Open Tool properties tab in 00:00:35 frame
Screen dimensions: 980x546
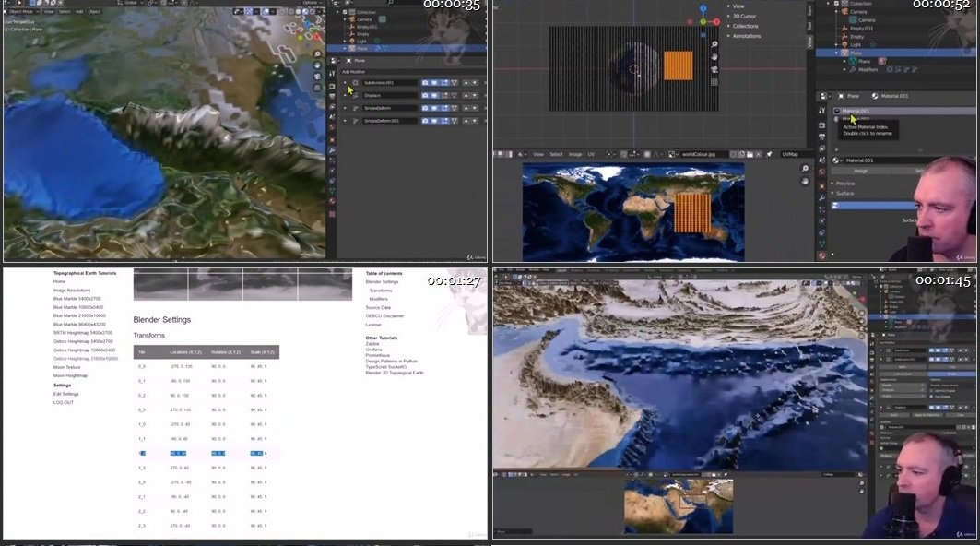coord(332,75)
